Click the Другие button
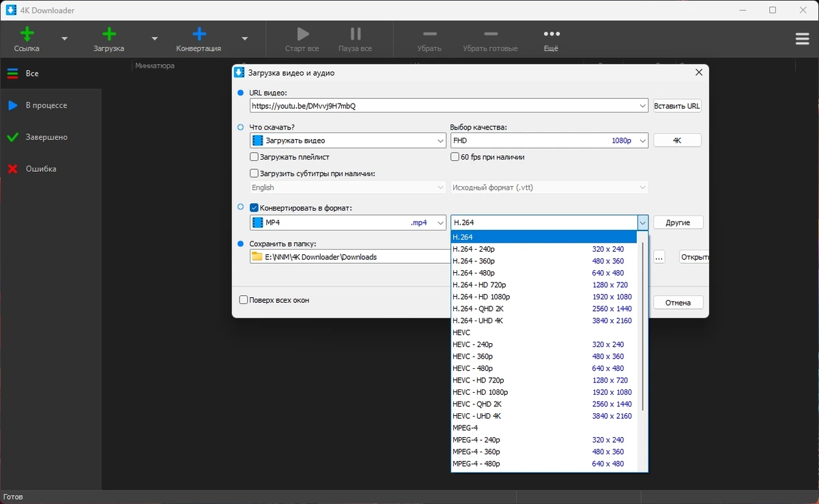Screen dimensions: 819x504 pos(678,222)
